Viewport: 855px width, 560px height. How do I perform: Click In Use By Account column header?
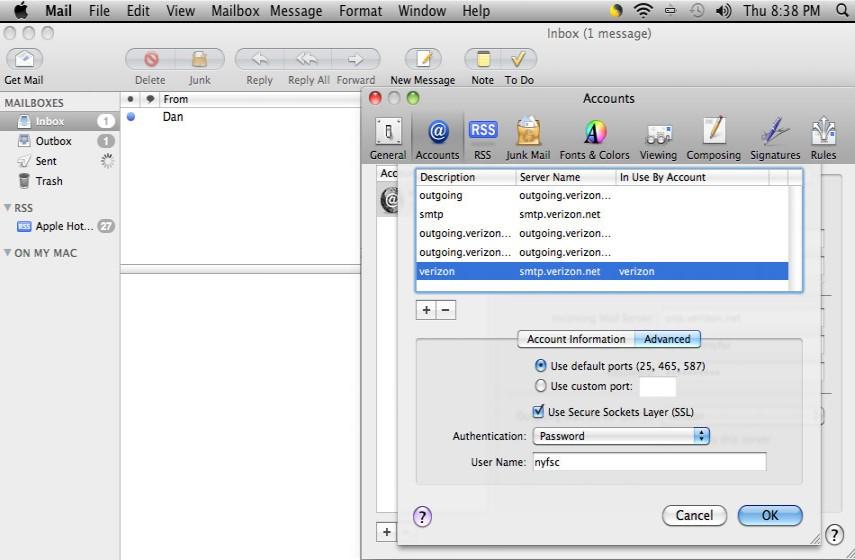pyautogui.click(x=693, y=177)
